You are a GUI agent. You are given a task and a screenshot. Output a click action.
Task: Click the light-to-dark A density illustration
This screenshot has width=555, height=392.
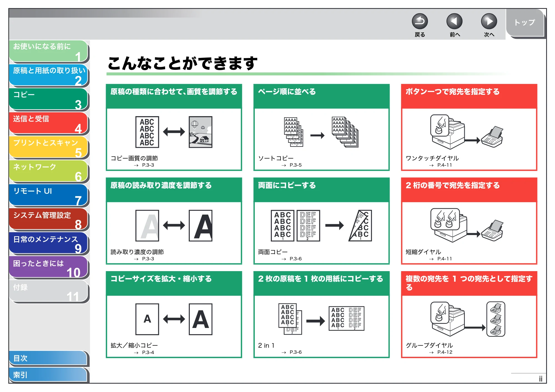pos(174,226)
